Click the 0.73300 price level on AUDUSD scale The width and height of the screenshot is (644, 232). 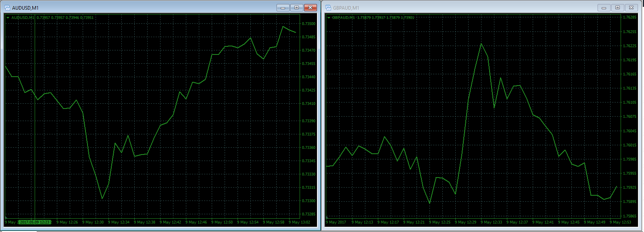click(308, 201)
